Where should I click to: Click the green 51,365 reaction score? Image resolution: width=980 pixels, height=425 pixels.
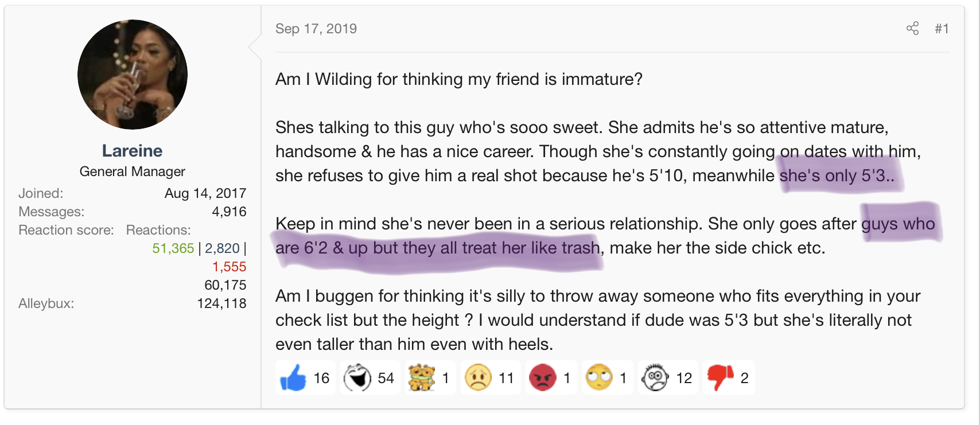pos(173,248)
